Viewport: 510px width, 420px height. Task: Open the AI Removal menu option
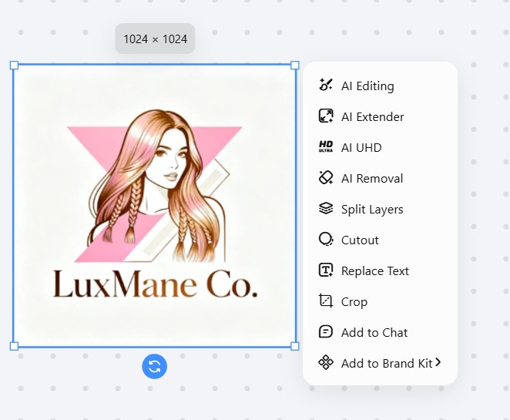click(372, 178)
